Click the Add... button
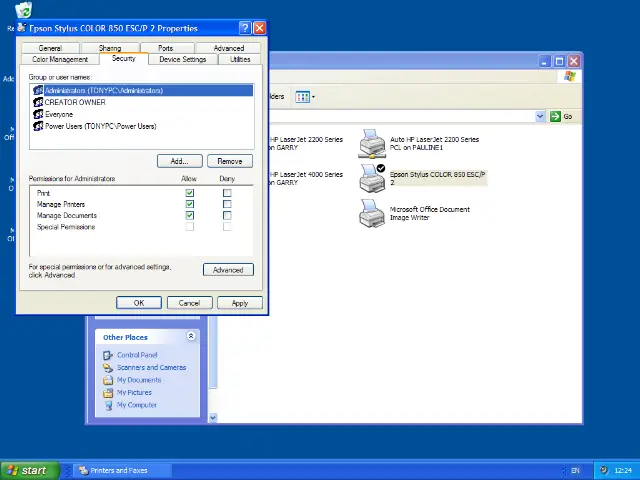Viewport: 640px width, 480px height. click(x=180, y=161)
